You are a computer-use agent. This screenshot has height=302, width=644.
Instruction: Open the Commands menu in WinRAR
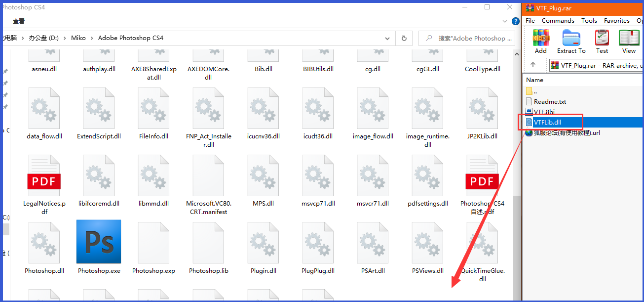click(558, 21)
